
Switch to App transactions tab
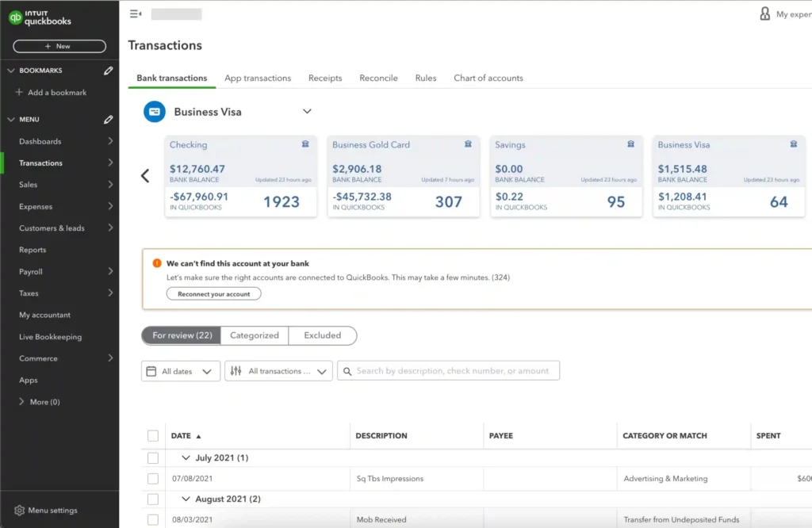[x=258, y=78]
